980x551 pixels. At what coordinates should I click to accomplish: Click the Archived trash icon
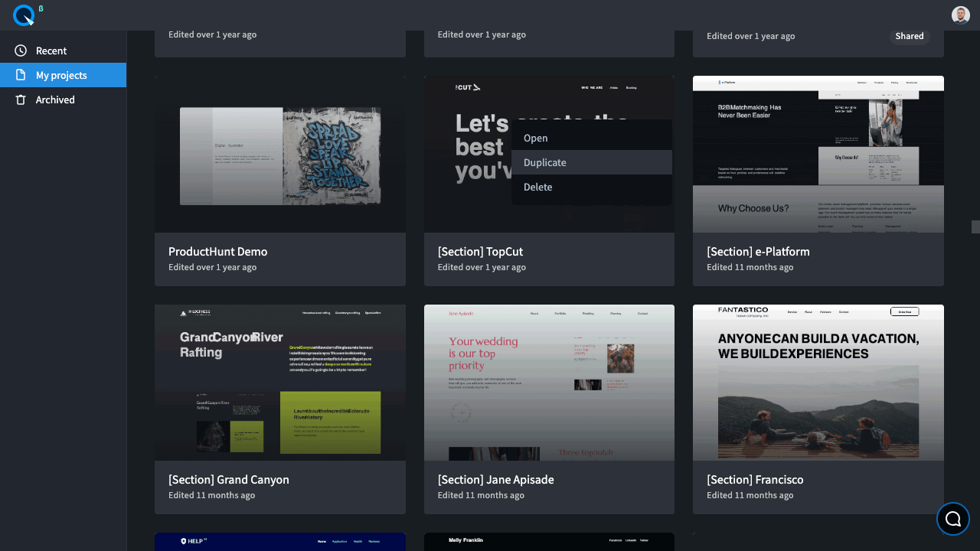click(x=21, y=99)
